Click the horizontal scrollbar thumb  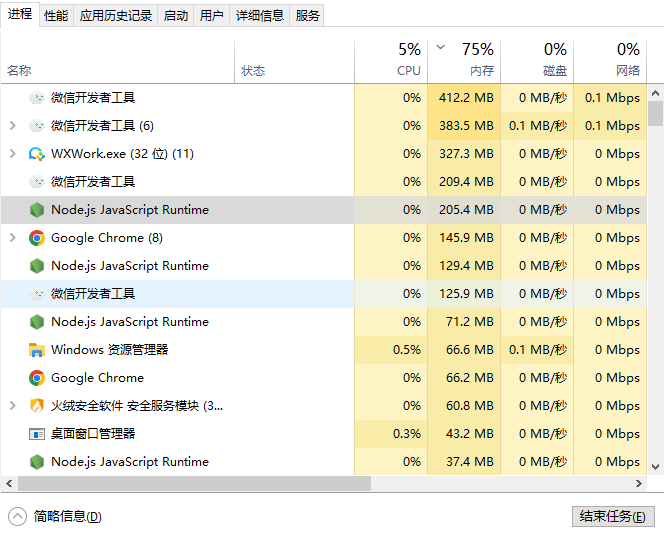pyautogui.click(x=194, y=483)
